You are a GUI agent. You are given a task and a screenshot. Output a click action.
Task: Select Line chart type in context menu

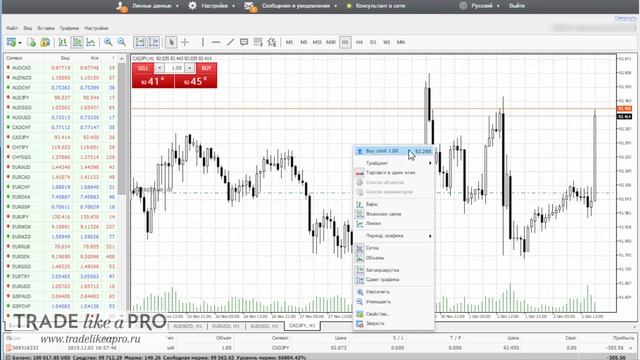(x=393, y=223)
